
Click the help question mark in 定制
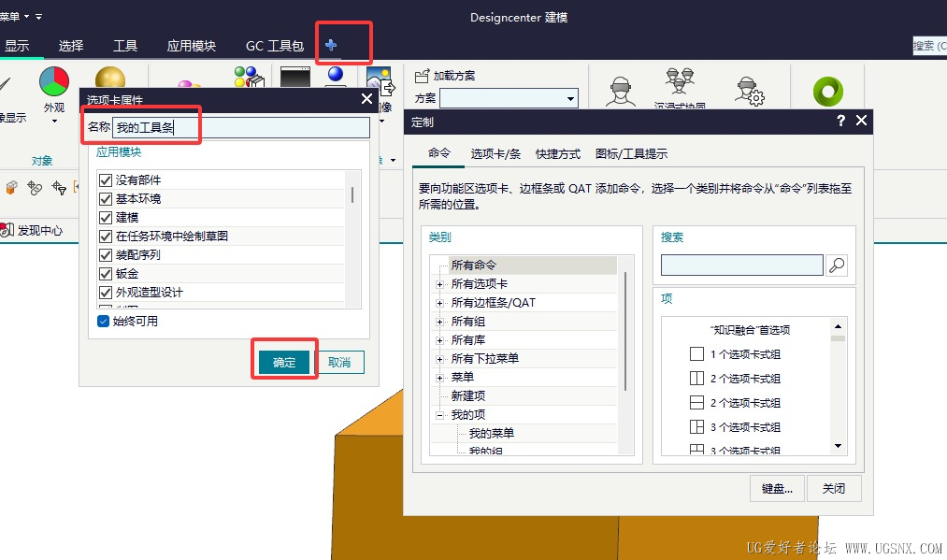point(840,121)
